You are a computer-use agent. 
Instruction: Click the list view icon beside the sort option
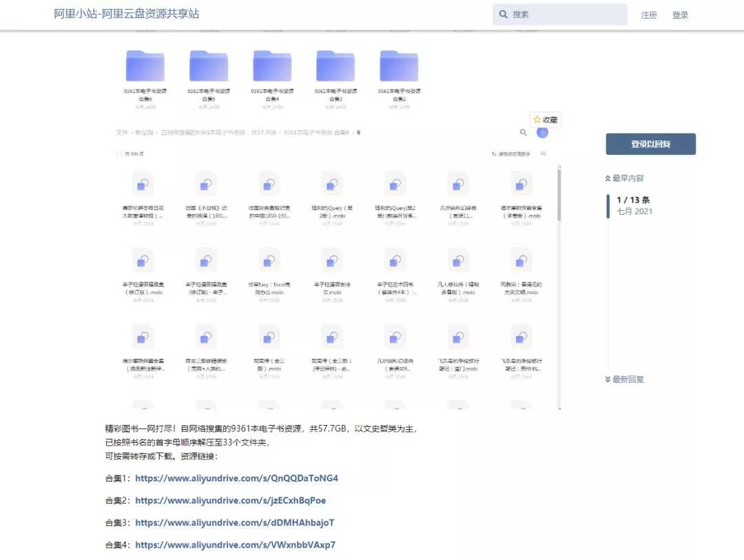pos(544,154)
